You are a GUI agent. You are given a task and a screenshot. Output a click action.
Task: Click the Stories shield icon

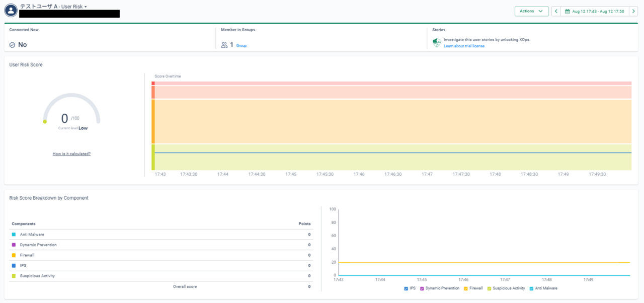(x=437, y=43)
